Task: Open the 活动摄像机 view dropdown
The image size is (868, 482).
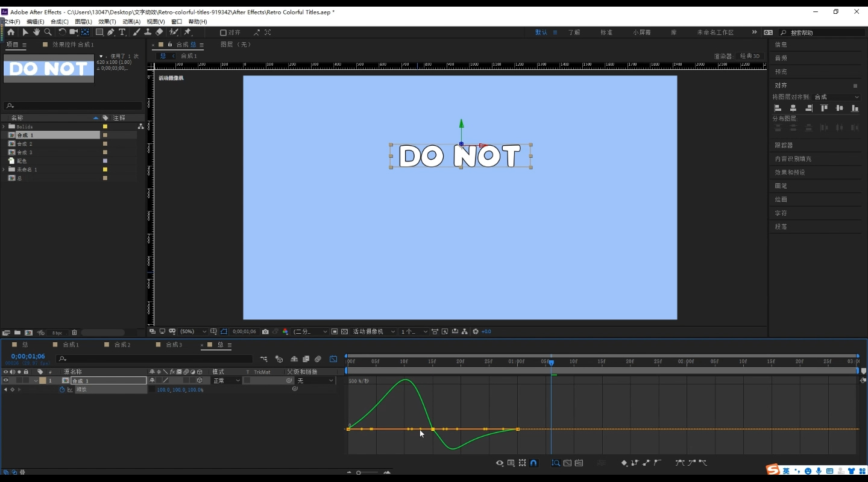Action: (374, 331)
